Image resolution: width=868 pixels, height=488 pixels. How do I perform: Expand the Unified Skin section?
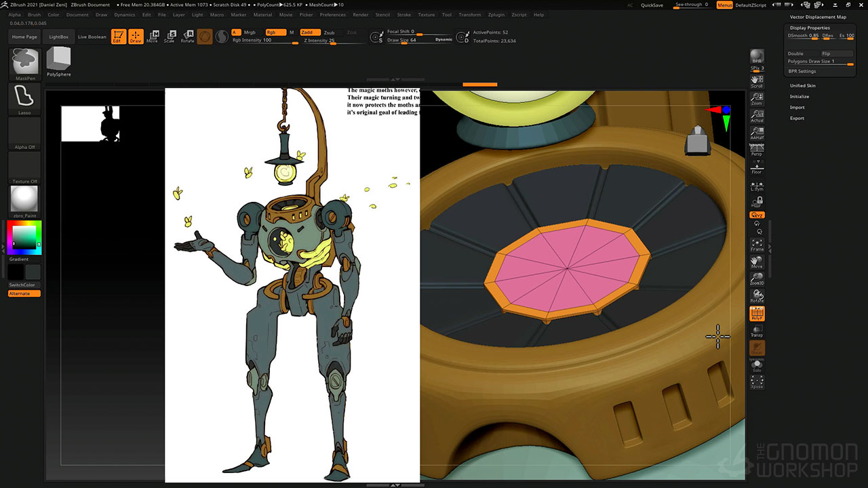click(802, 85)
